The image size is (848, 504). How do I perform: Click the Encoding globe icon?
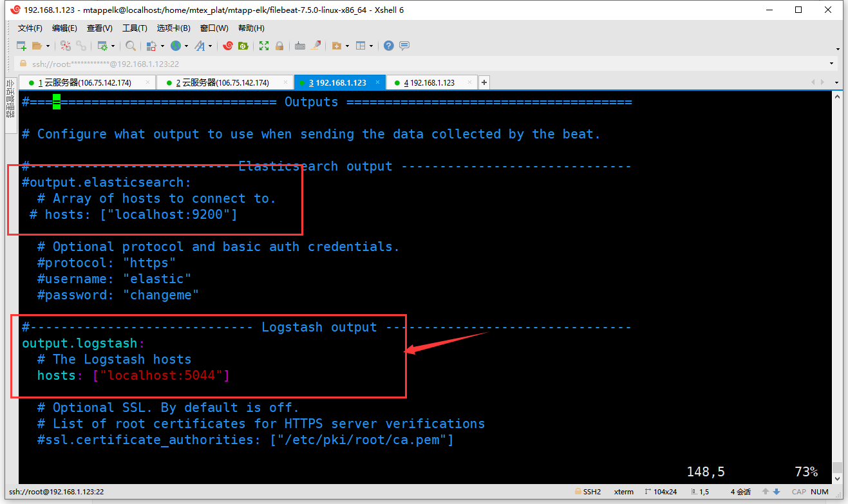176,46
